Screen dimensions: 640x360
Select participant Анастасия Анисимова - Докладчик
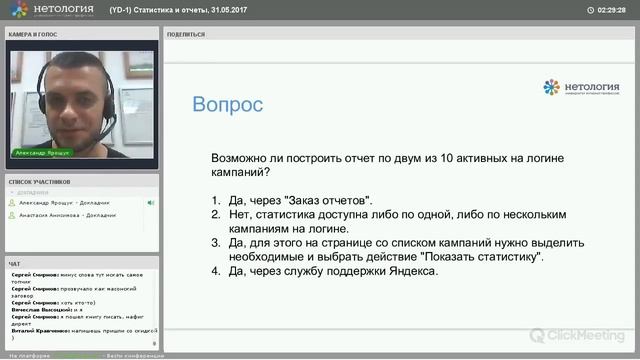tap(67, 215)
